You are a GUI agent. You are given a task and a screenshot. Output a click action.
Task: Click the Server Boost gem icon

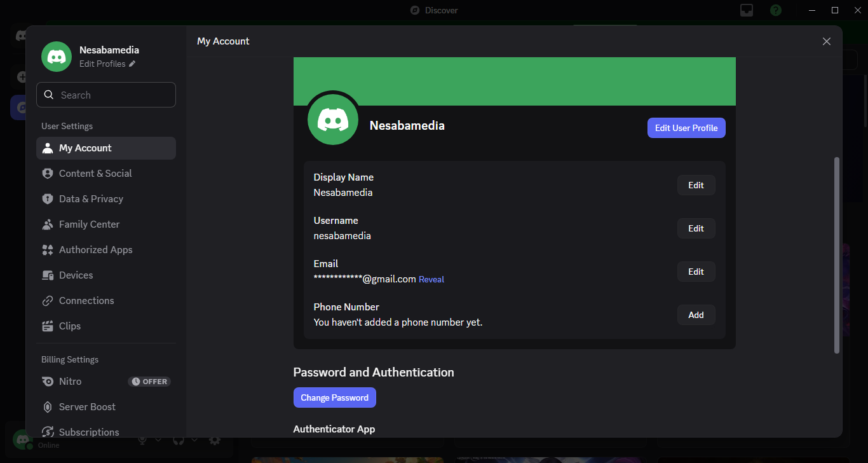tap(47, 407)
